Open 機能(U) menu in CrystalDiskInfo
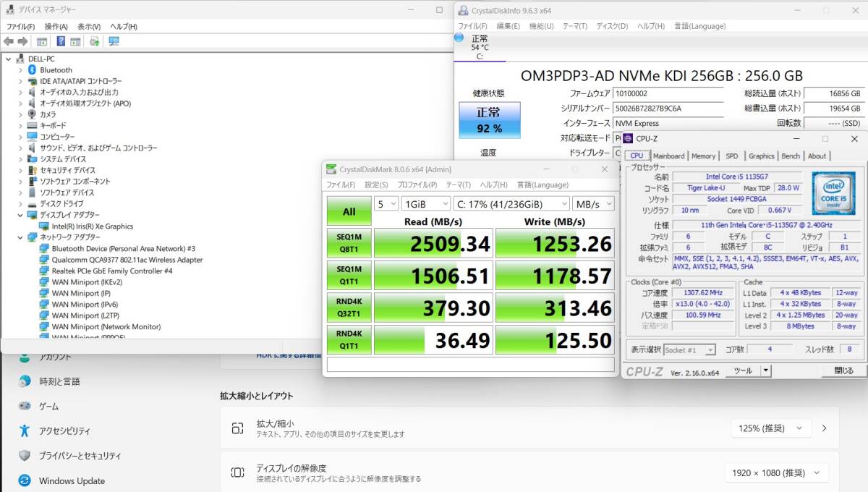The width and height of the screenshot is (868, 492). (x=541, y=26)
